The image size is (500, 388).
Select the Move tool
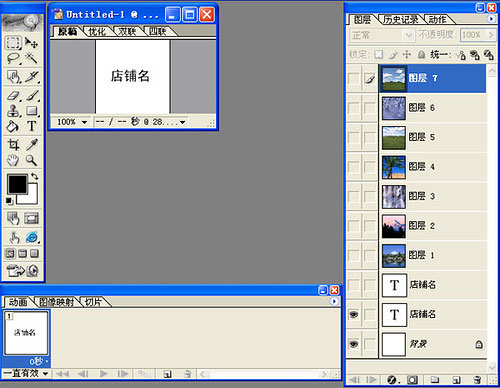[32, 43]
